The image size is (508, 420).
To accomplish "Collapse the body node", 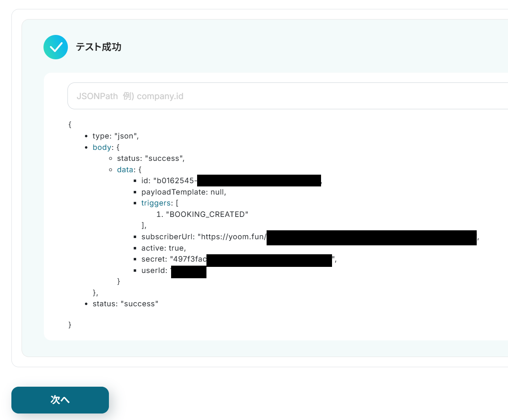I will [102, 147].
